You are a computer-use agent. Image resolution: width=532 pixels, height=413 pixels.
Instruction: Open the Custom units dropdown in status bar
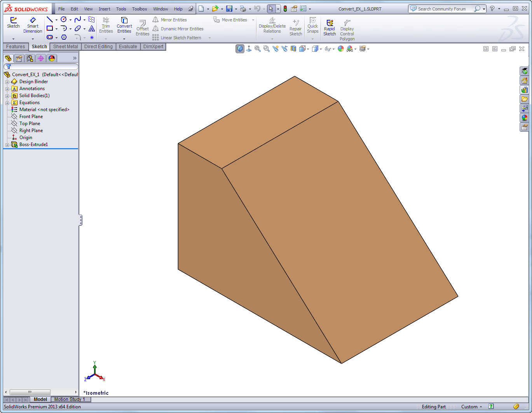[471, 407]
